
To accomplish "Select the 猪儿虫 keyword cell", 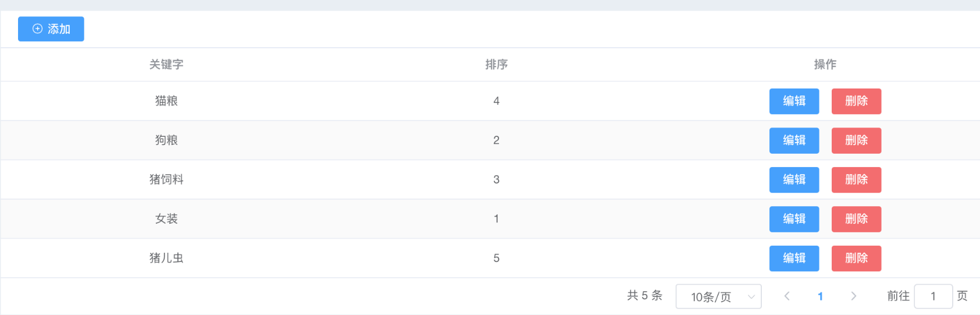I will coord(166,258).
